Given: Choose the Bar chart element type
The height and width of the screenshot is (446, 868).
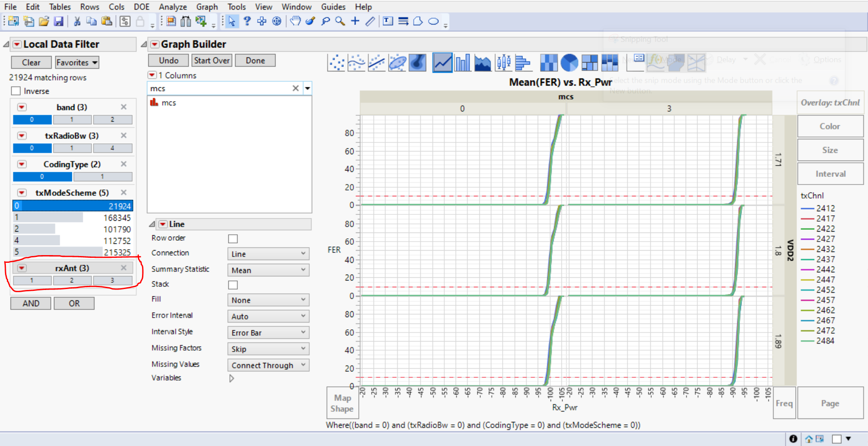Looking at the screenshot, I should tap(462, 63).
